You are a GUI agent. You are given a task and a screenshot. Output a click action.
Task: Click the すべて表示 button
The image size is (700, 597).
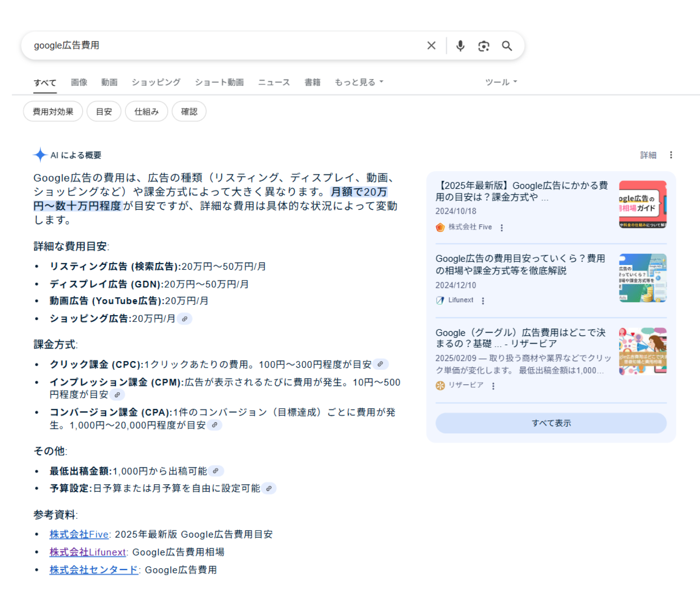(x=551, y=423)
